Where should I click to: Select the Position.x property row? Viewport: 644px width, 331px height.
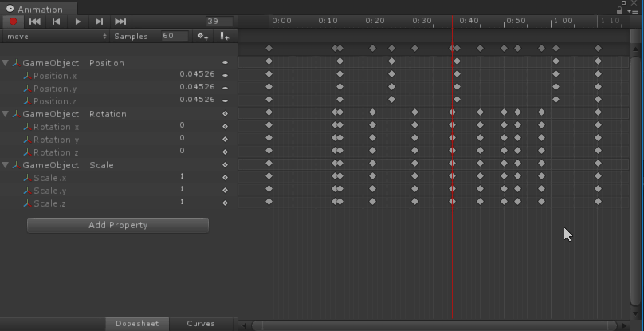pyautogui.click(x=119, y=76)
